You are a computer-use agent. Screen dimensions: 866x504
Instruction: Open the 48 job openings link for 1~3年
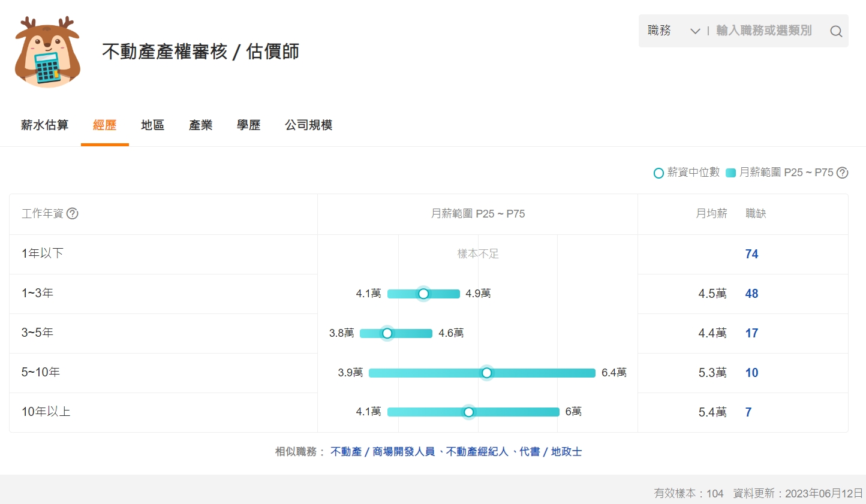click(751, 294)
